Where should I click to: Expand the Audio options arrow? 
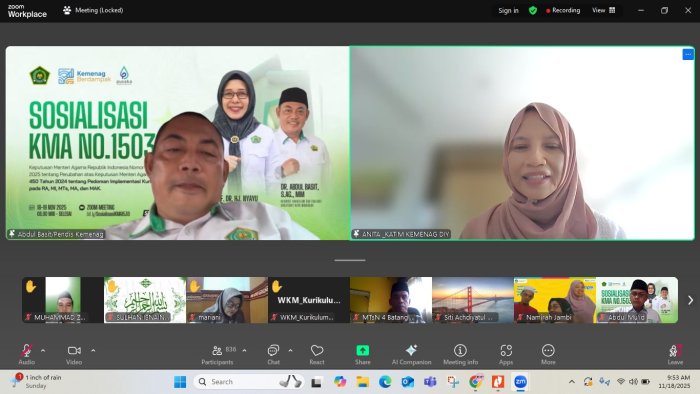[43, 351]
